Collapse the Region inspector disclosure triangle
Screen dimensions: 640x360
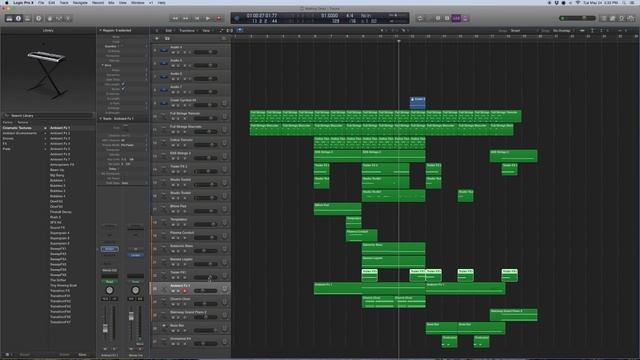click(x=100, y=30)
